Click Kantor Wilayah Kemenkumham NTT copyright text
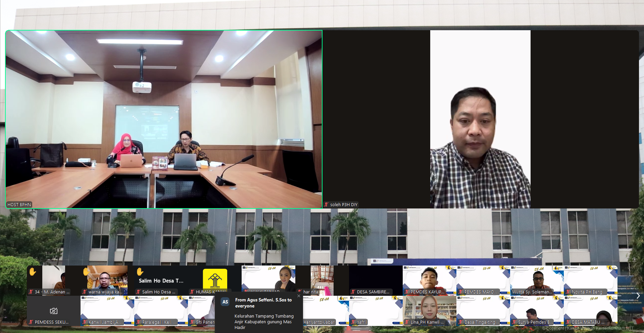644x333 pixels. 588,328
